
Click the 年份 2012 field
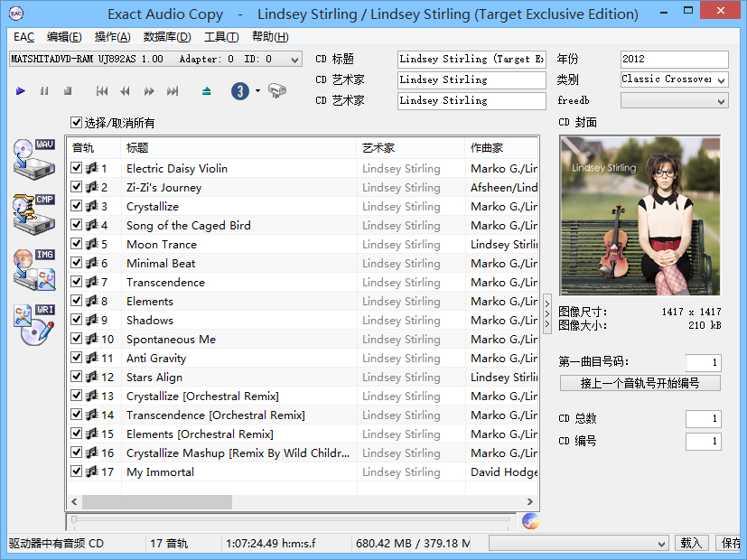click(674, 60)
